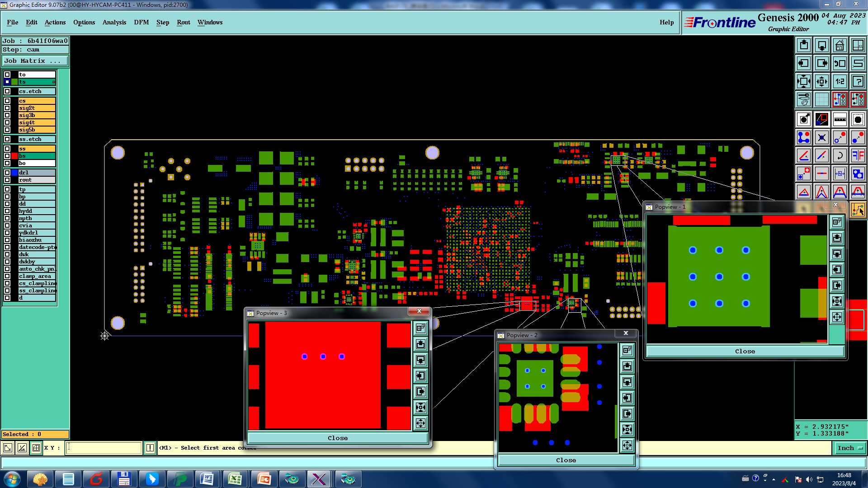This screenshot has height=488, width=868.
Task: Toggle display checkbox for layer sig2t
Action: pos(7,108)
